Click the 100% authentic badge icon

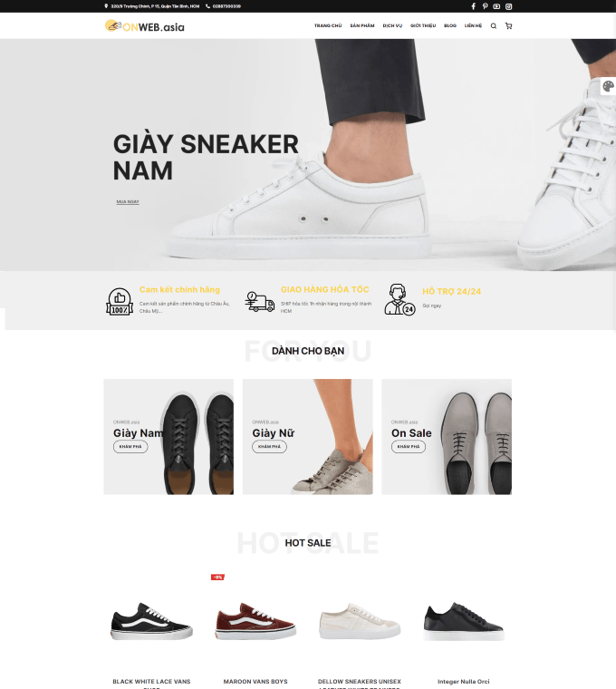pyautogui.click(x=120, y=301)
